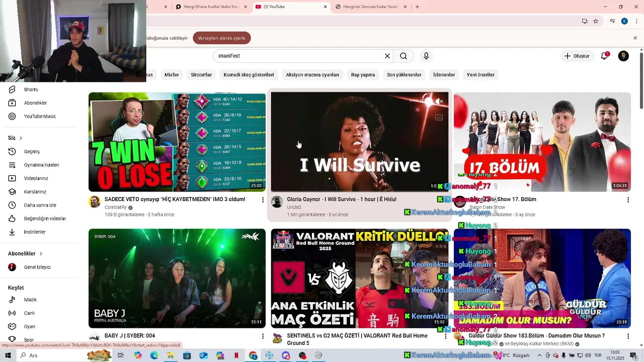
Task: Open Oyun under Keşfet
Action: click(29, 326)
